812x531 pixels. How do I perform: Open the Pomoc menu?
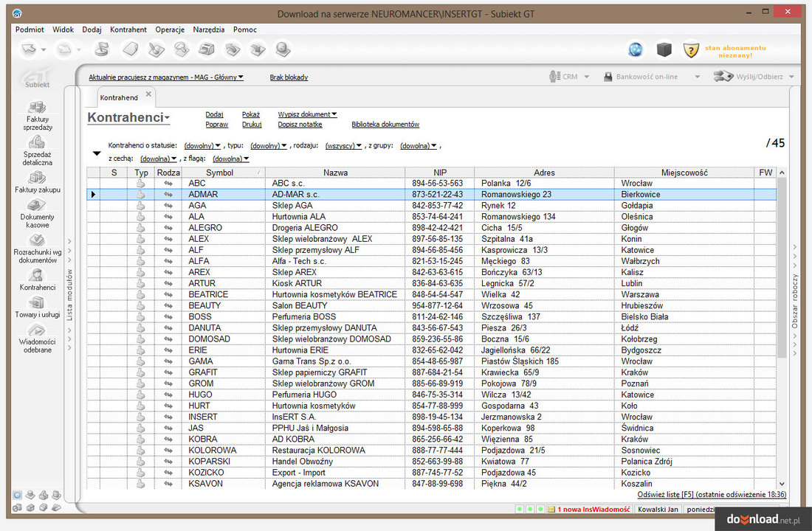pos(245,29)
